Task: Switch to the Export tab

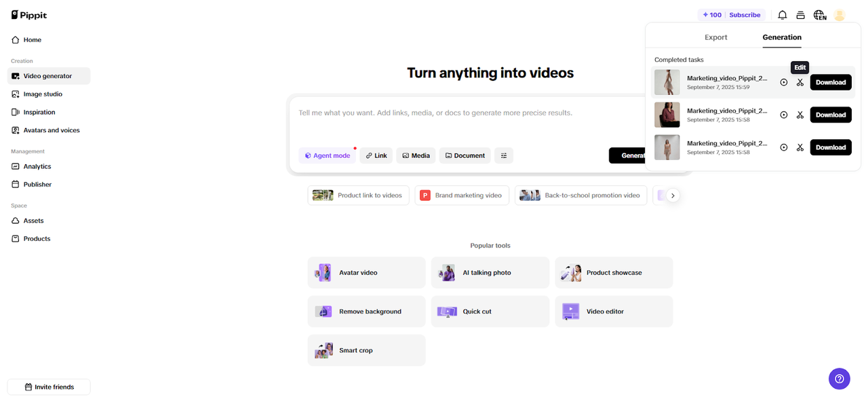Action: [x=715, y=37]
